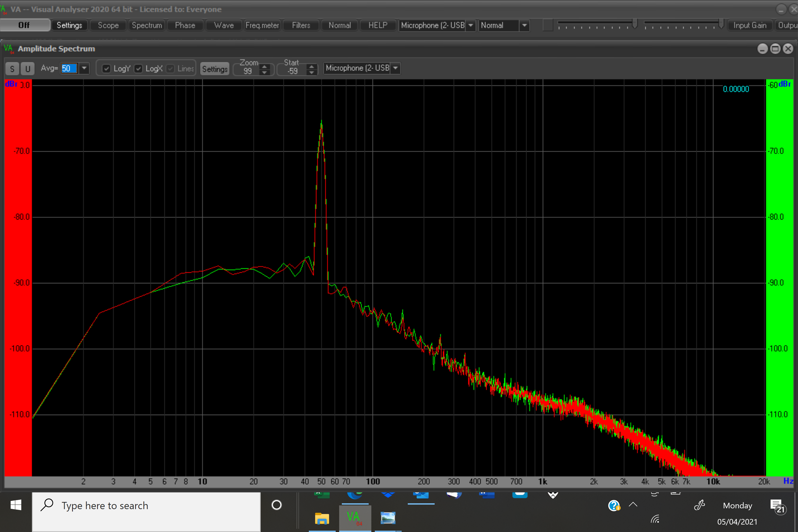Viewport: 798px width, 532px height.
Task: Open the Microphone (2- USB dropdown in main toolbar
Action: pyautogui.click(x=471, y=26)
